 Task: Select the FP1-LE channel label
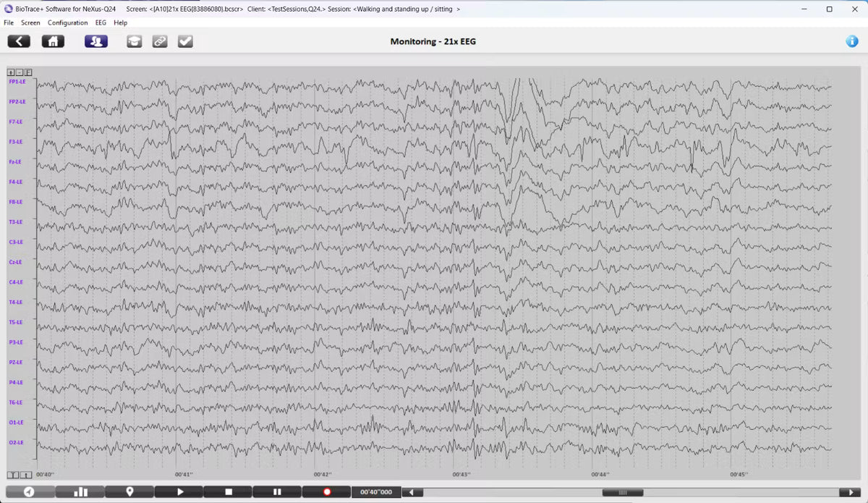click(x=17, y=82)
